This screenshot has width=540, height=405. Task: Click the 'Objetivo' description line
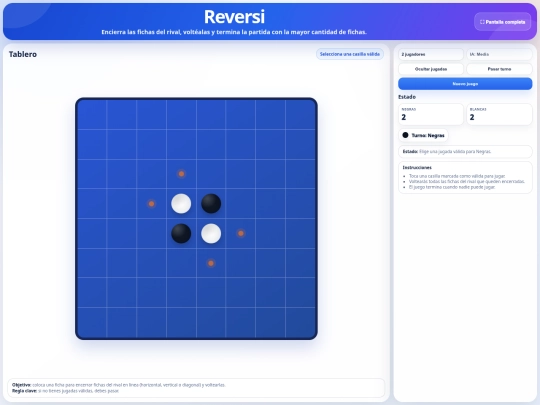(119, 385)
